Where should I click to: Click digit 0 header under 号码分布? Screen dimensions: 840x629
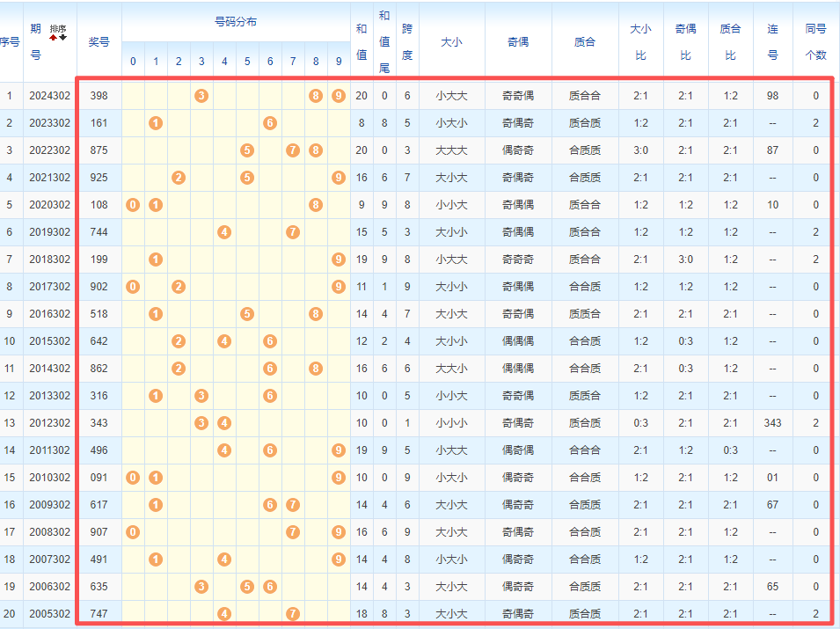tap(133, 62)
